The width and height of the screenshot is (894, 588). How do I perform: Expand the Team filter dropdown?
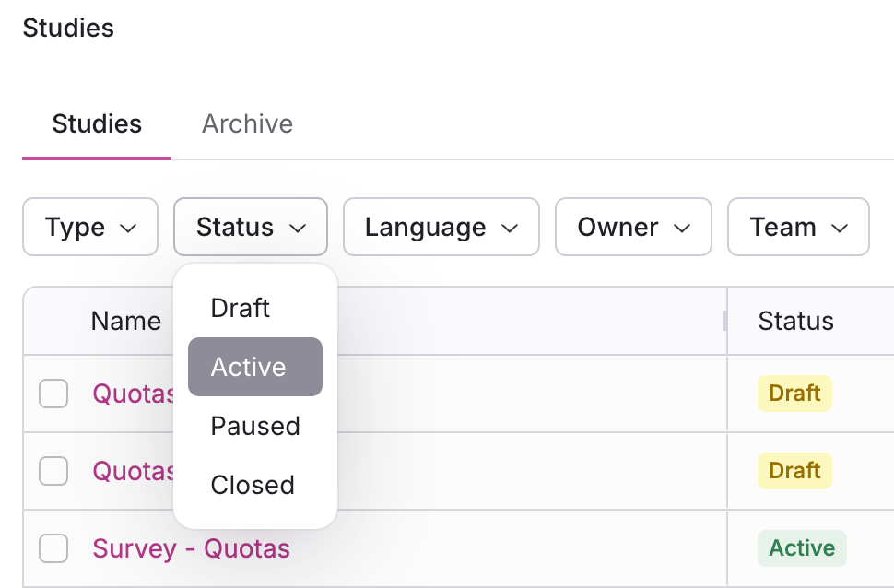(x=798, y=228)
